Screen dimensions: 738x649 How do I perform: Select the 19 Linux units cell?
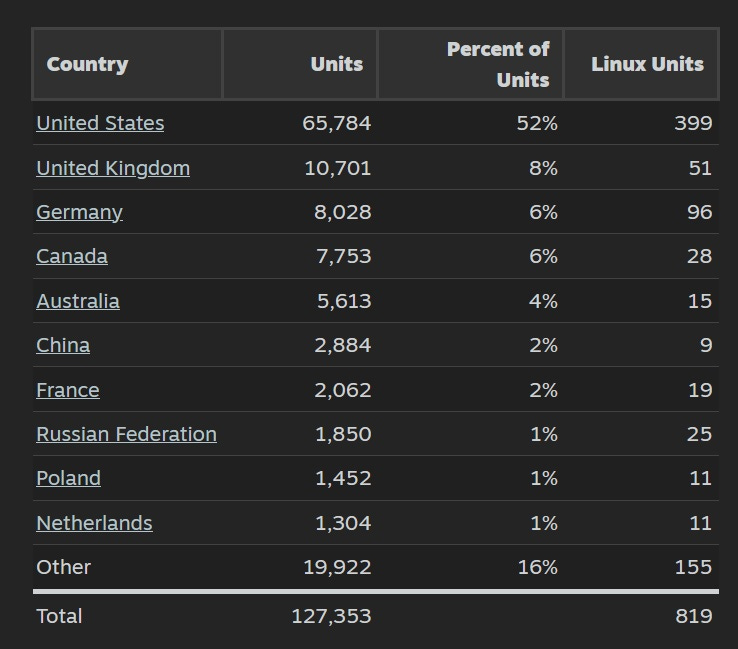[700, 390]
